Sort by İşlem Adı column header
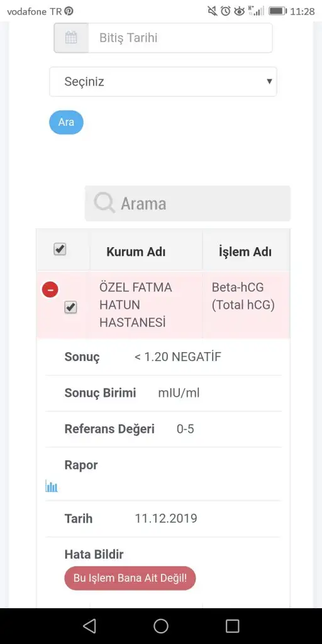The height and width of the screenshot is (644, 322). tap(245, 252)
